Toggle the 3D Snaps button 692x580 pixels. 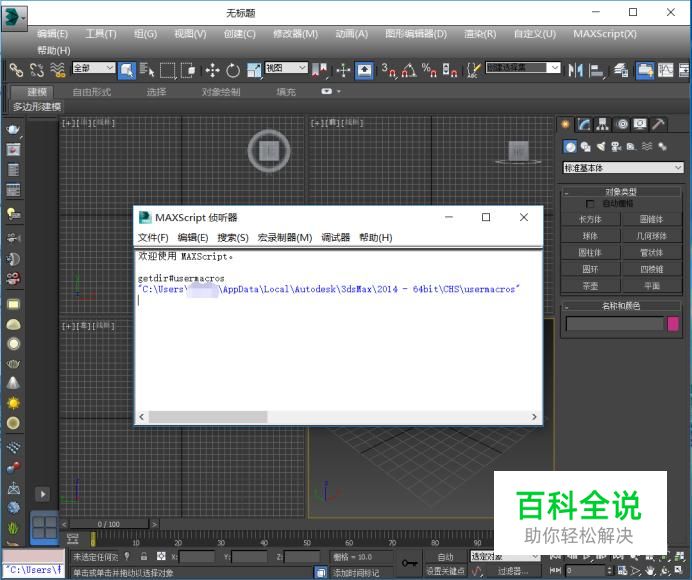tap(389, 70)
